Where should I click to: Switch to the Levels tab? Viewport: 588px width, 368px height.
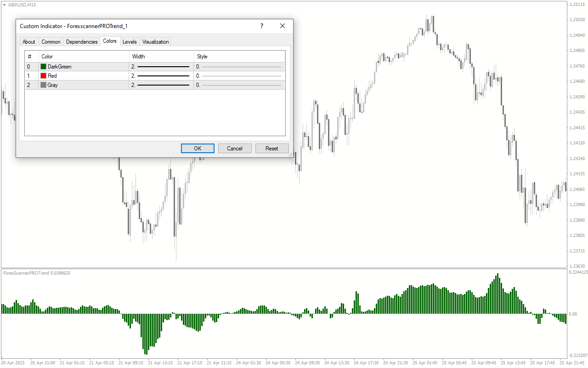130,42
